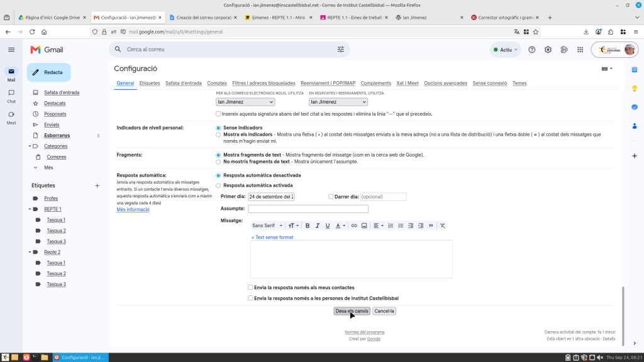Open Gmail main menu hamburger icon

11,50
